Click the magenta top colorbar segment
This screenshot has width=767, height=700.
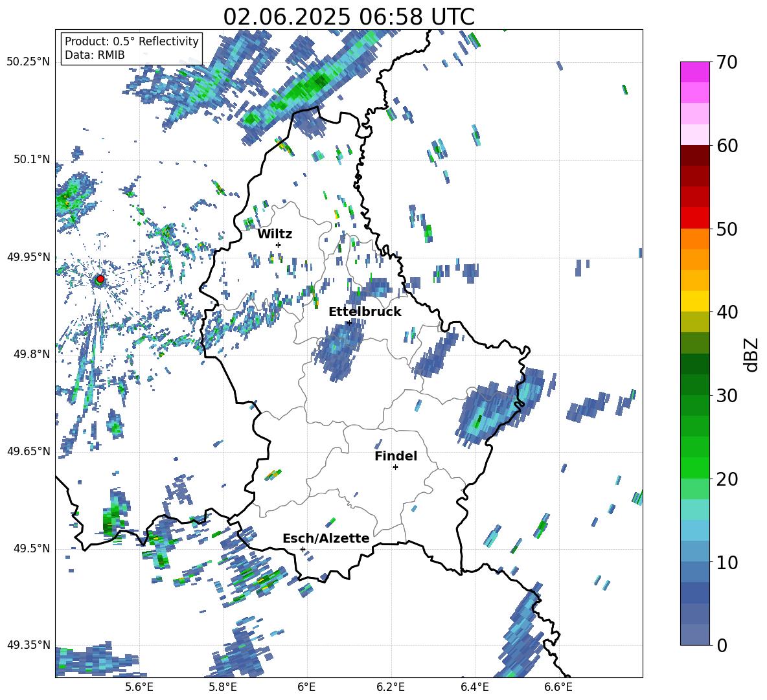click(x=694, y=72)
